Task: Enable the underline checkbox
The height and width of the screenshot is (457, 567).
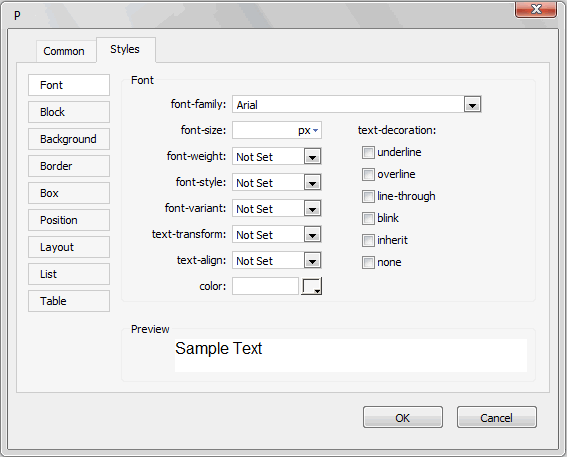Action: (368, 153)
